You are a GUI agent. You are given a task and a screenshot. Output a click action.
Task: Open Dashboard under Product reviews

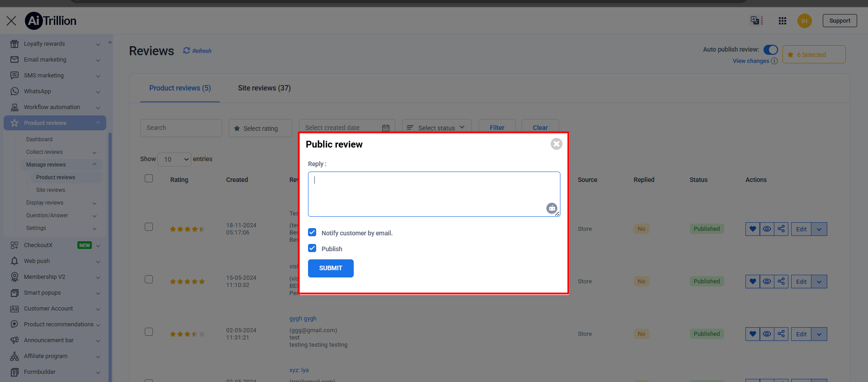39,139
